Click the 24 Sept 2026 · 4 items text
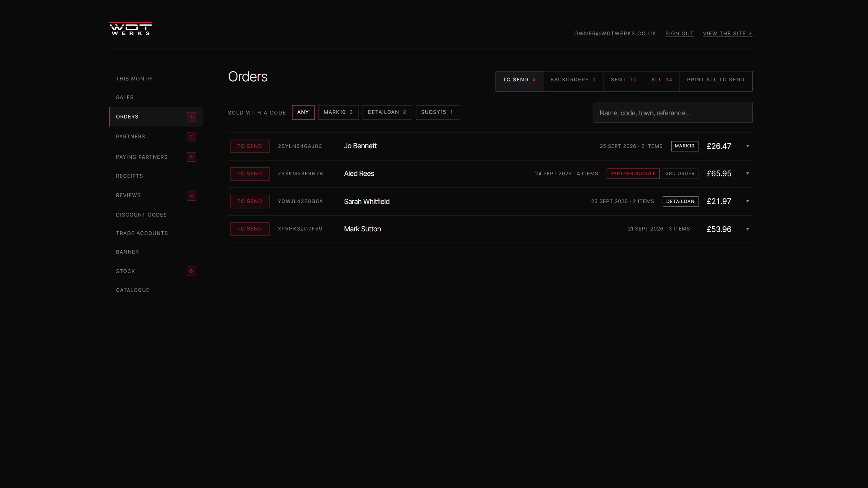Viewport: 868px width, 488px height. (566, 174)
